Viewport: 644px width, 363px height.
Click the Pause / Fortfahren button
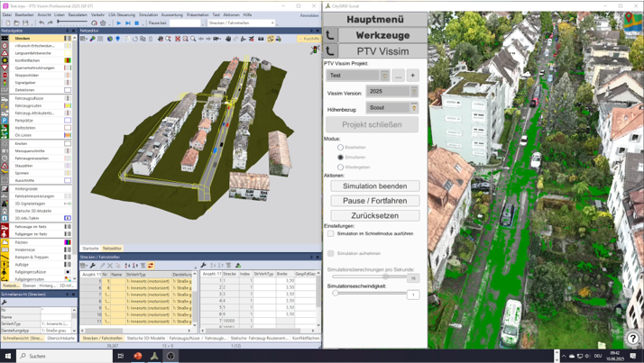[375, 201]
